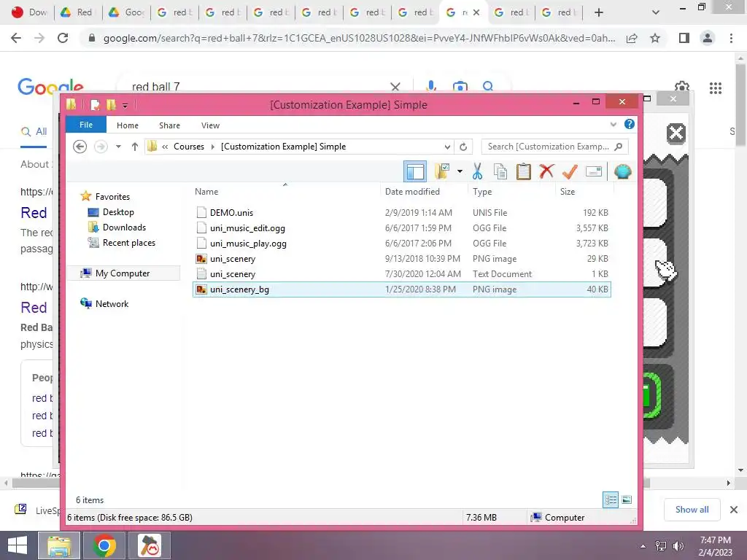Refresh the Explorer folder view
747x560 pixels.
point(463,147)
